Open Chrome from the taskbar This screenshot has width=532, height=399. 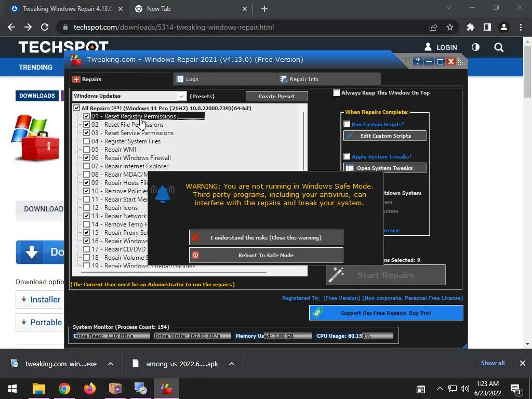64,389
